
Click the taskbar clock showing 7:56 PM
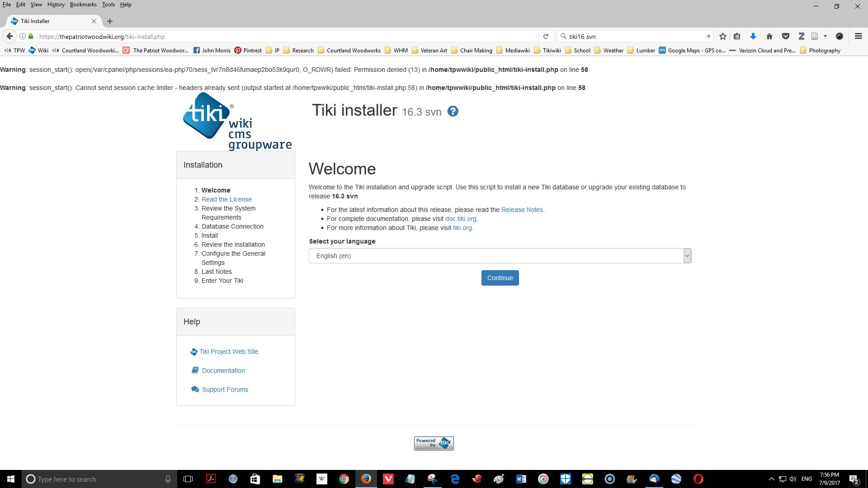[829, 479]
